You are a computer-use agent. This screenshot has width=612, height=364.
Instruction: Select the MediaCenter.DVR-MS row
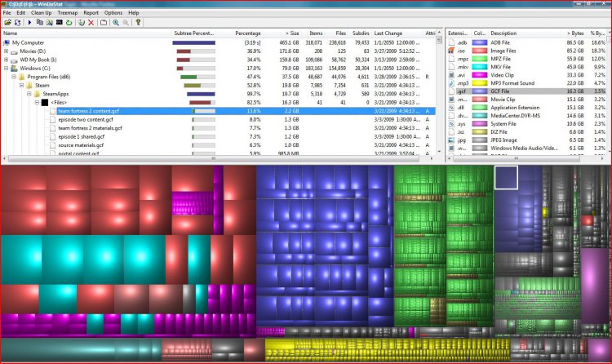point(527,116)
